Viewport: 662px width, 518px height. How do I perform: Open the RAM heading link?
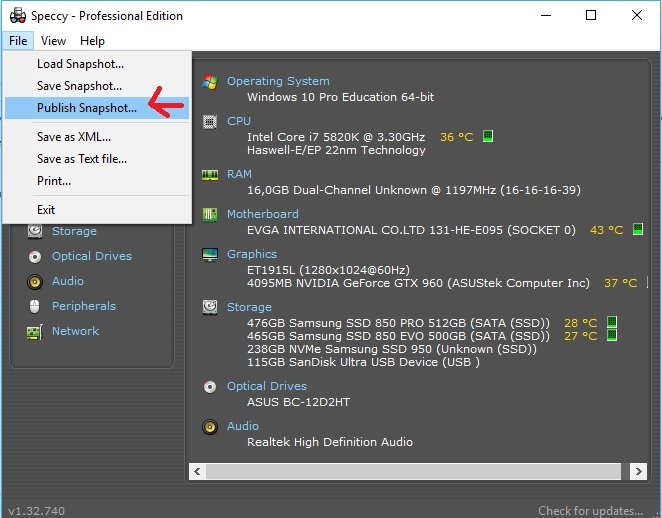(239, 174)
